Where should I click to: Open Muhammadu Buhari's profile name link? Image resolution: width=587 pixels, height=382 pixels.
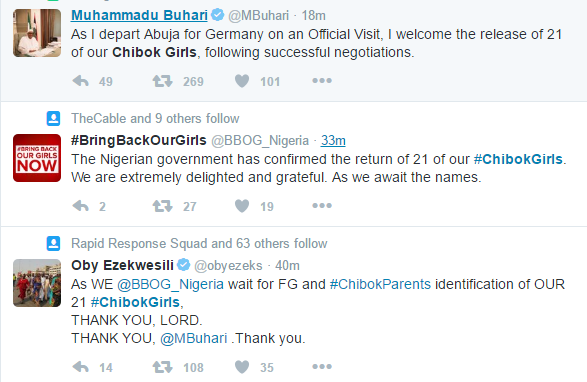(x=139, y=15)
